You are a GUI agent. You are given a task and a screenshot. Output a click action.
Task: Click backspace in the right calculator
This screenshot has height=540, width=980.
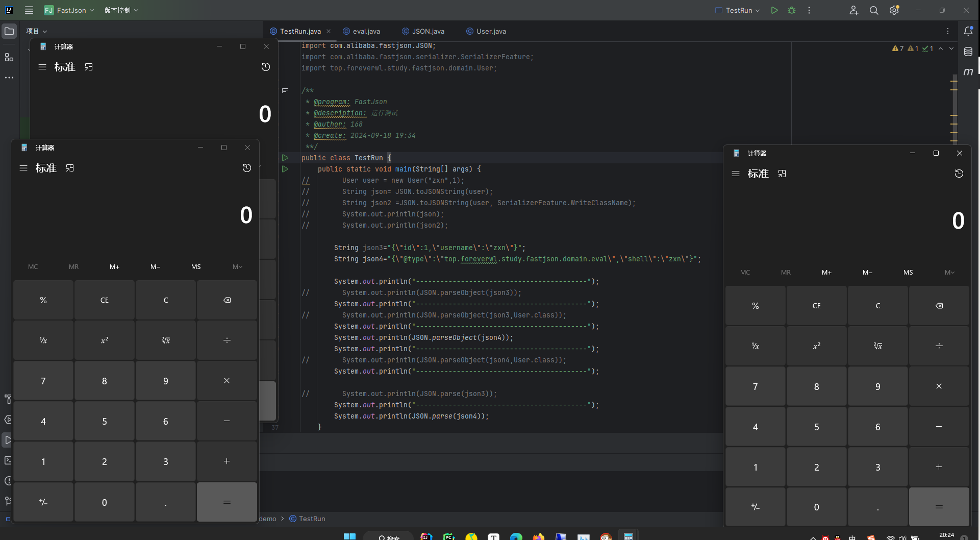pos(939,306)
